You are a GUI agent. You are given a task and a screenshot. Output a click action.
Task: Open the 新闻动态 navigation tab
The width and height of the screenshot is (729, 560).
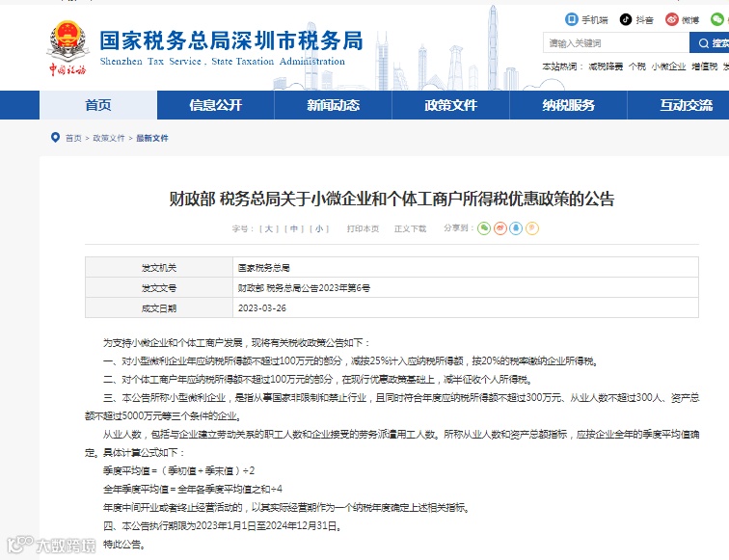click(x=334, y=105)
